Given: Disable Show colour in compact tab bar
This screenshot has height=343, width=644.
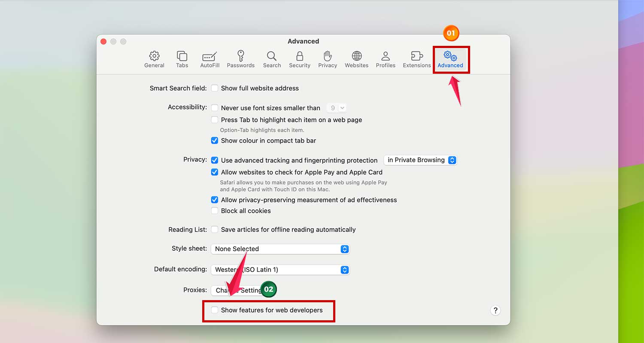Looking at the screenshot, I should (215, 140).
